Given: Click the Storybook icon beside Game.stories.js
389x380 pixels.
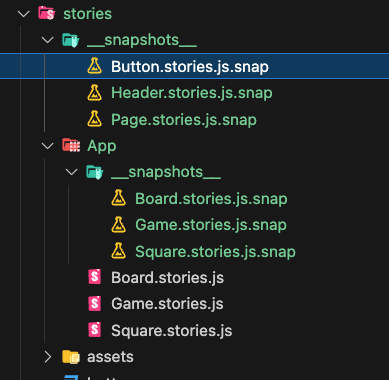Looking at the screenshot, I should (94, 304).
